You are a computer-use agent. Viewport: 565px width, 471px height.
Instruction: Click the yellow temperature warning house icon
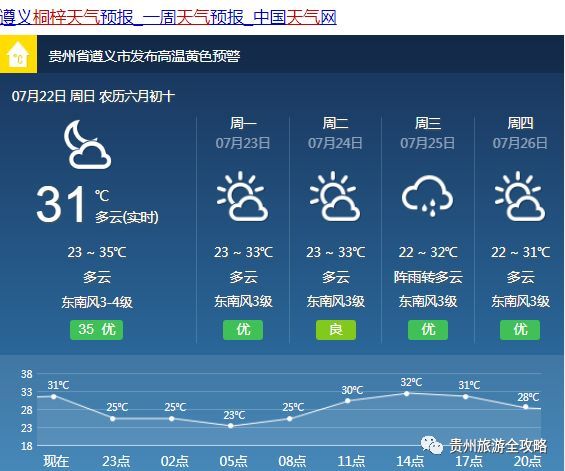tap(18, 54)
